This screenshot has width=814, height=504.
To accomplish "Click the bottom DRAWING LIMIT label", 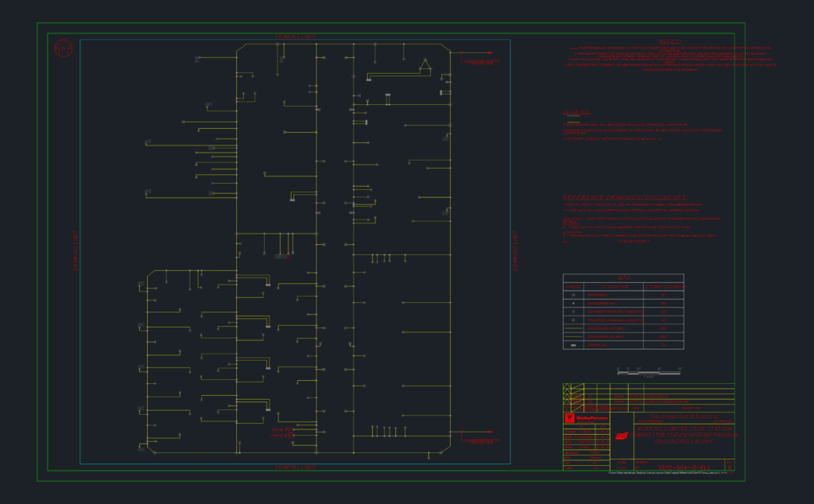I will 295,467.
